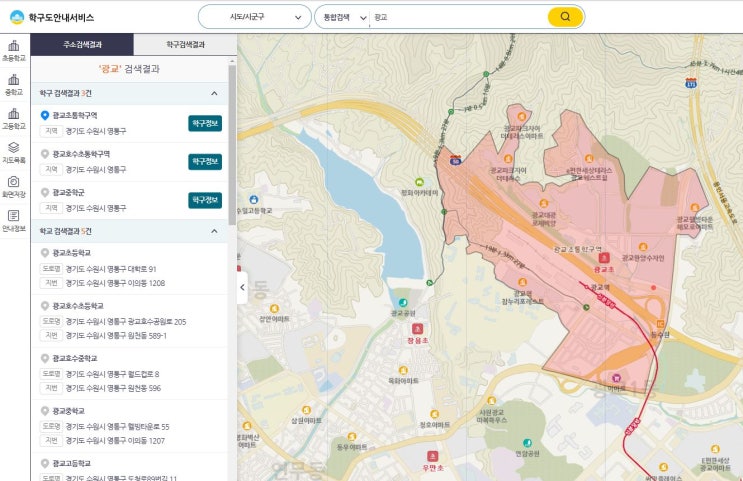Collapse the results panel with the left arrow
Viewport: 743px width, 481px height.
tap(242, 287)
